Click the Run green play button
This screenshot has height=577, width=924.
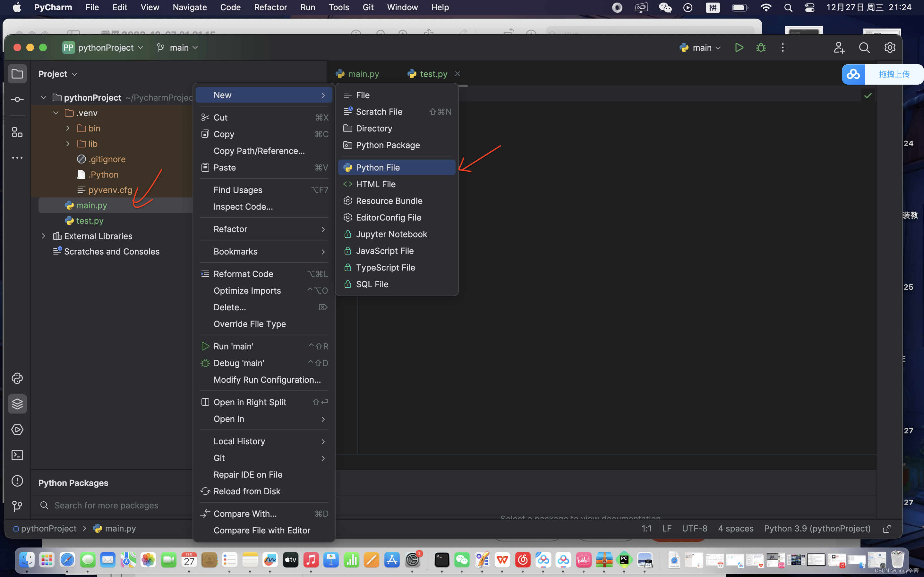739,47
